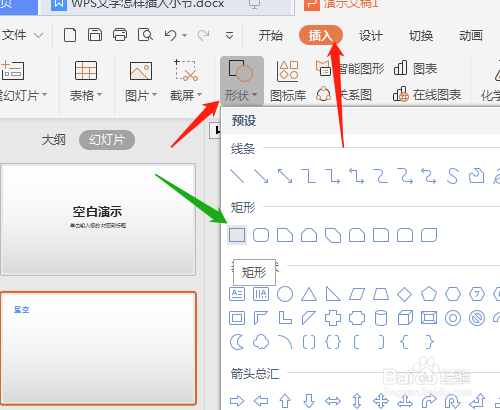
Task: Select the diamond shape
Action: pos(405,294)
